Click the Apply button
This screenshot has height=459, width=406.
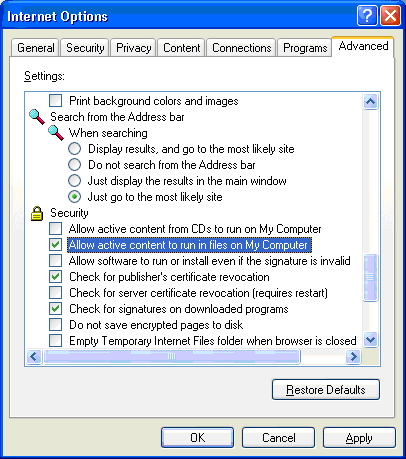click(x=359, y=438)
